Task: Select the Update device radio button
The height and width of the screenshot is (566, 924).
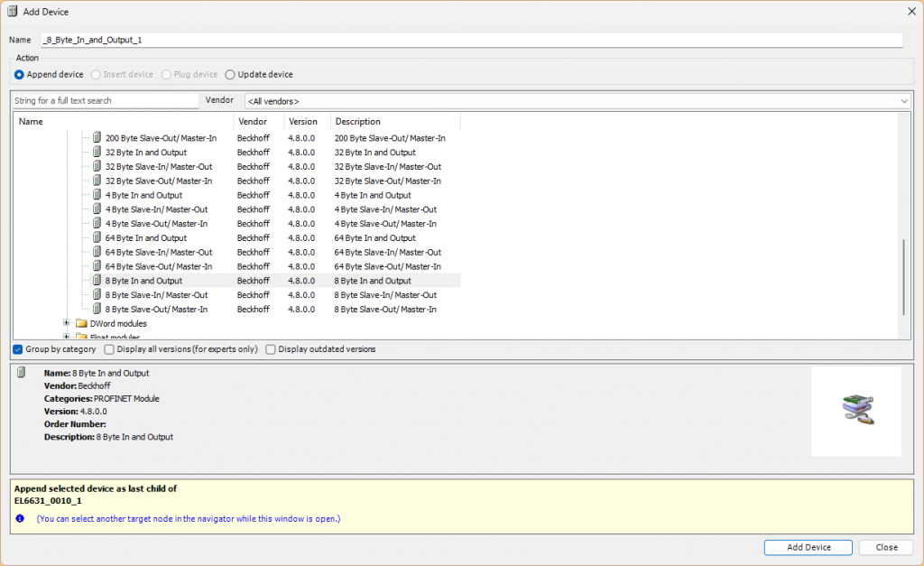Action: pos(230,75)
